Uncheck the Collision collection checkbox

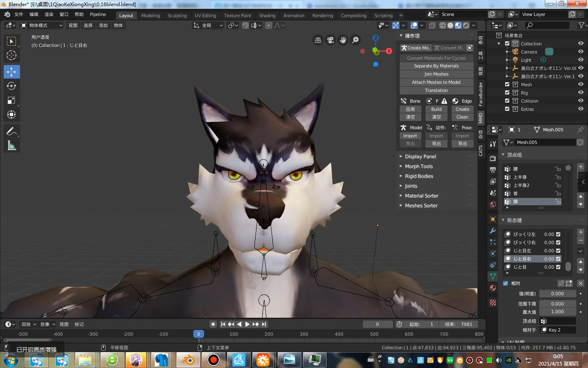[x=507, y=101]
